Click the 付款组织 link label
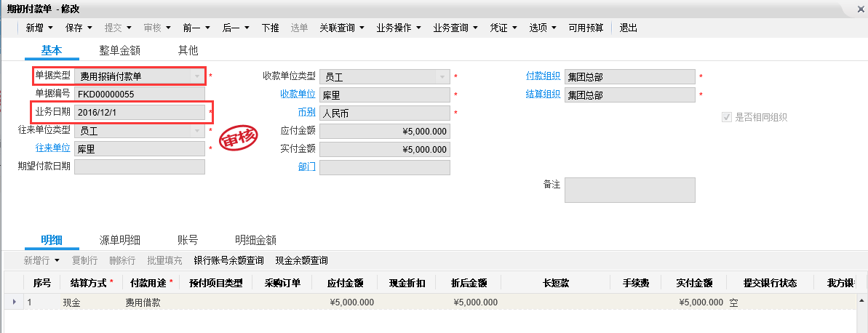Viewport: 868px width, 333px height. [x=543, y=76]
